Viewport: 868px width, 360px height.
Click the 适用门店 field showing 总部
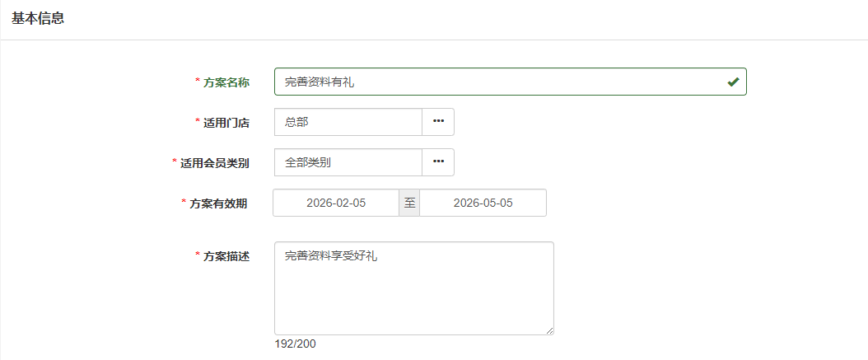[x=348, y=122]
